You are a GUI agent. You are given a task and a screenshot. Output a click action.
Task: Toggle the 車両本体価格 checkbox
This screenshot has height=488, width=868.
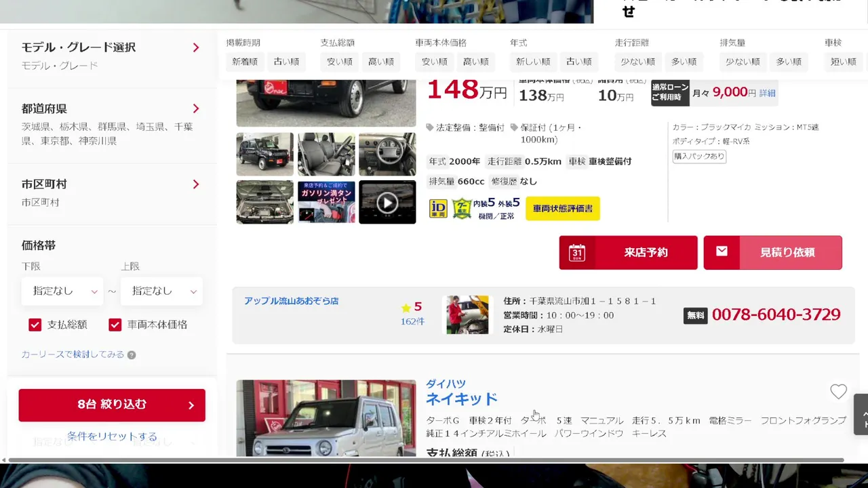[x=115, y=325]
